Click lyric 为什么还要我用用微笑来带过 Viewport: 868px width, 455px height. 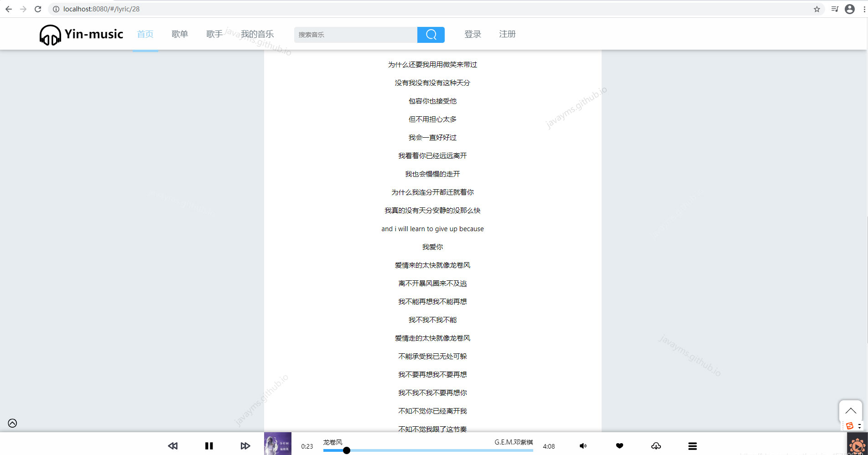[432, 65]
